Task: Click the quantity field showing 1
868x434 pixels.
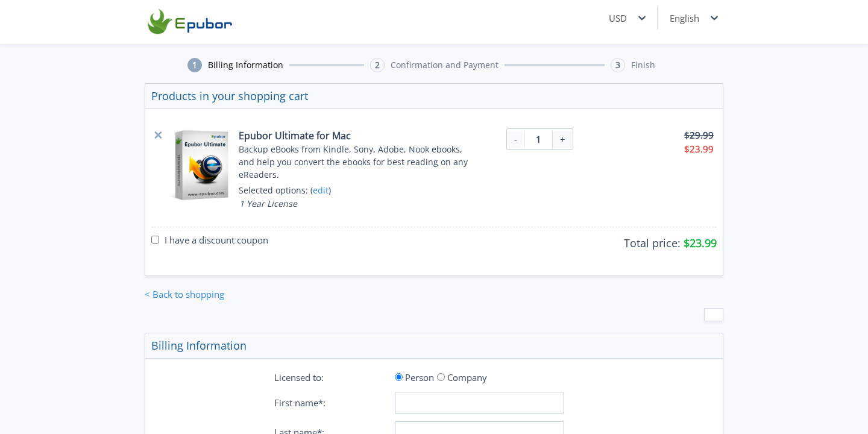Action: point(538,139)
